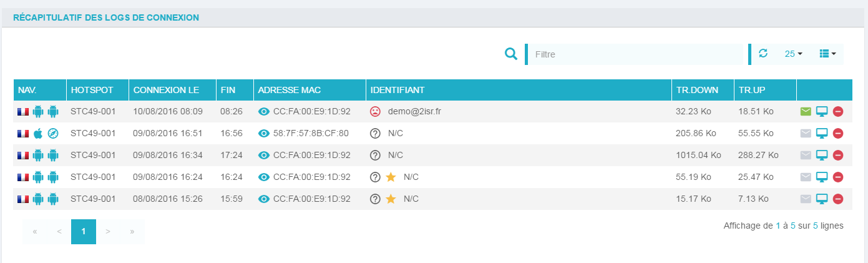The height and width of the screenshot is (263, 868).
Task: Click Safari compass icon in second row
Action: (53, 133)
